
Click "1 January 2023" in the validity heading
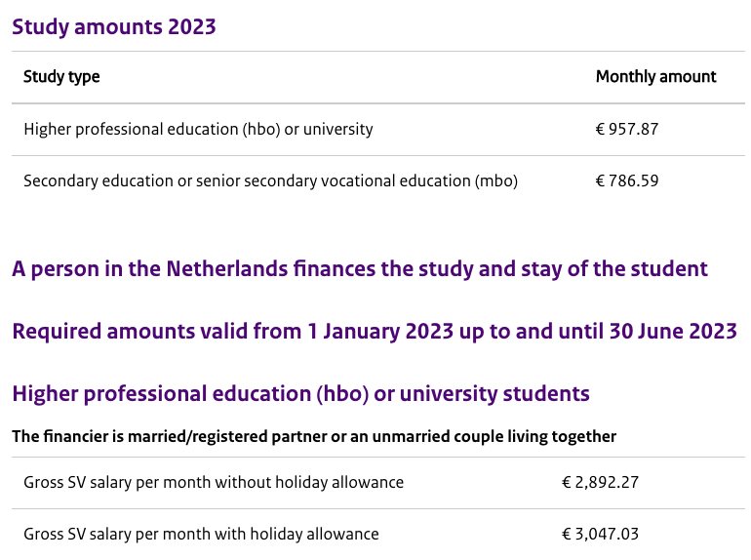[378, 332]
